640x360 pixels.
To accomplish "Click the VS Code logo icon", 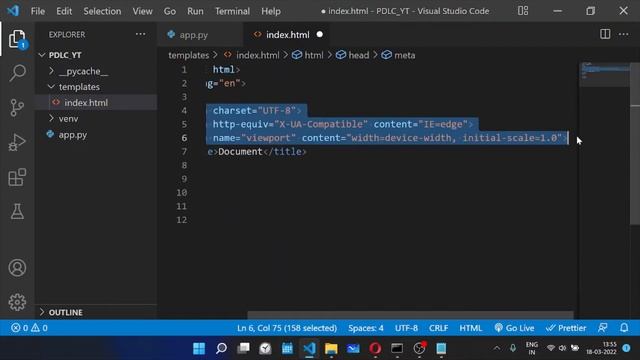I will point(13,11).
